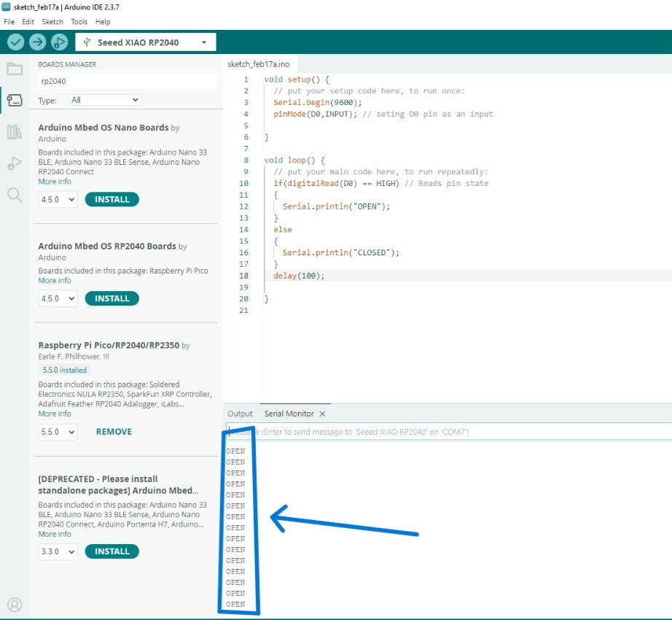Start debugging from the toolbar icon

tap(58, 42)
